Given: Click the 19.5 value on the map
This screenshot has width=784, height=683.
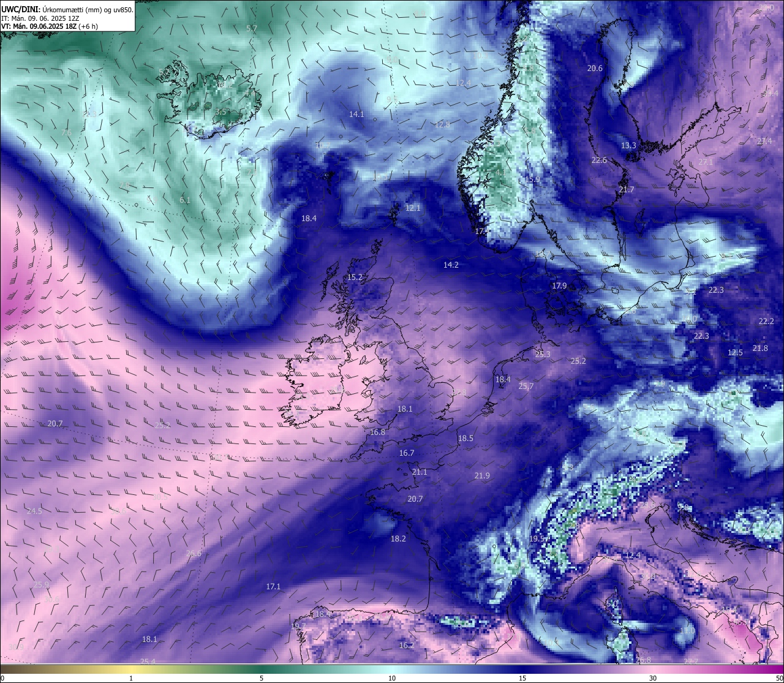Looking at the screenshot, I should tap(537, 538).
